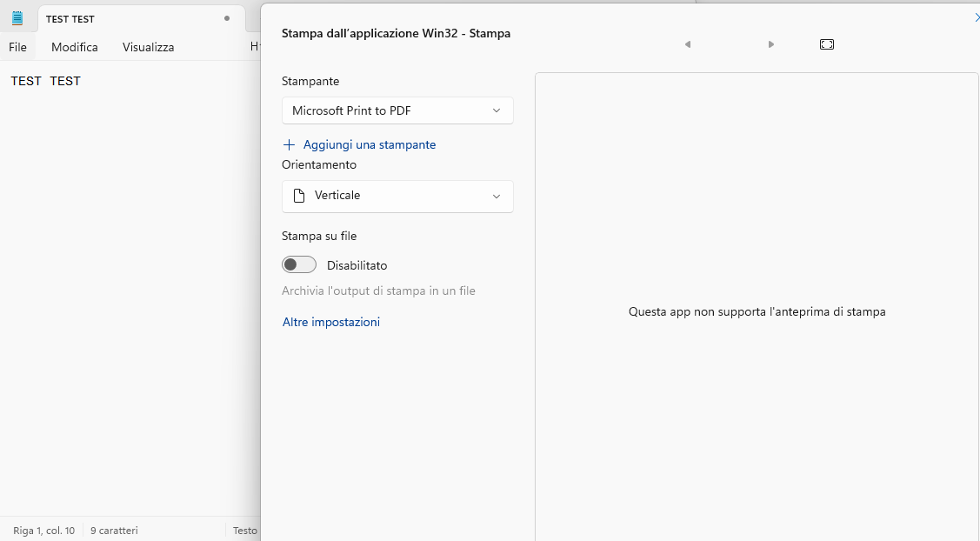This screenshot has height=541, width=980.
Task: Click the Archivia l'output di stampa description
Action: pos(378,291)
